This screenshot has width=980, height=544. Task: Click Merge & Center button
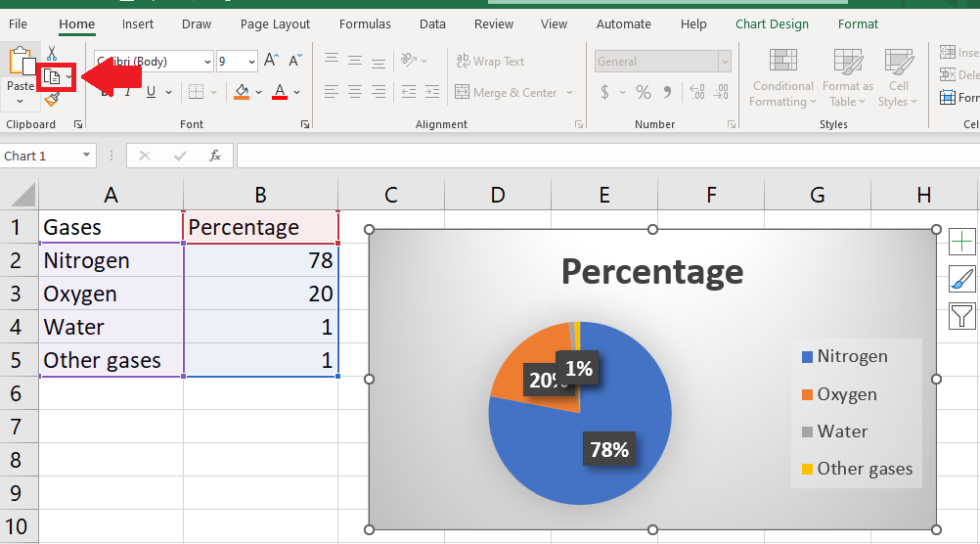(x=507, y=93)
